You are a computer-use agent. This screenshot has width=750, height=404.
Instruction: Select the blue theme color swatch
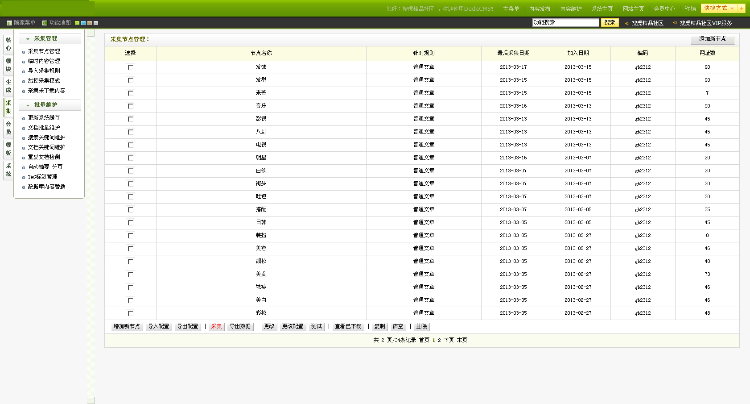point(83,22)
